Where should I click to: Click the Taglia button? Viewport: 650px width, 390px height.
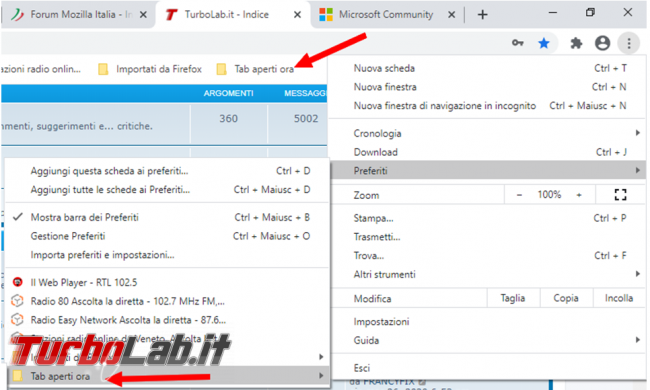tap(513, 298)
